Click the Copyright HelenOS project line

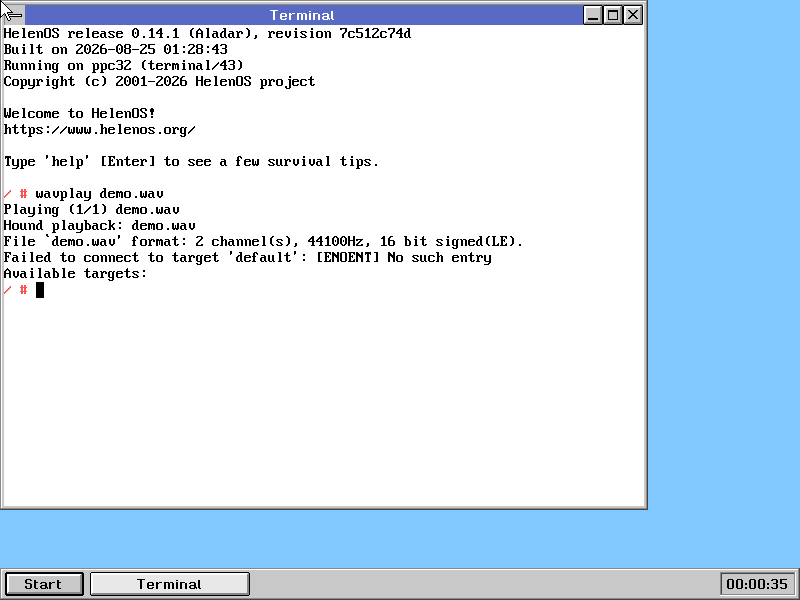coord(159,82)
